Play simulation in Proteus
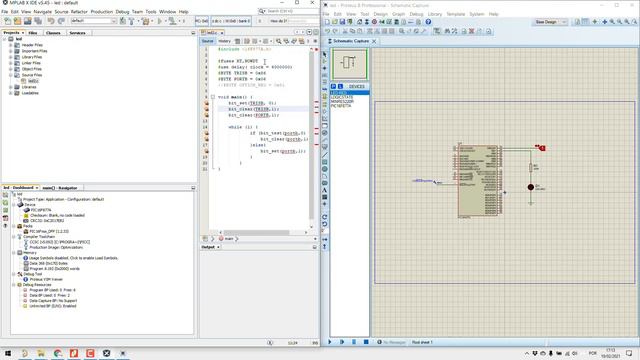This screenshot has height=360, width=640. (330, 342)
